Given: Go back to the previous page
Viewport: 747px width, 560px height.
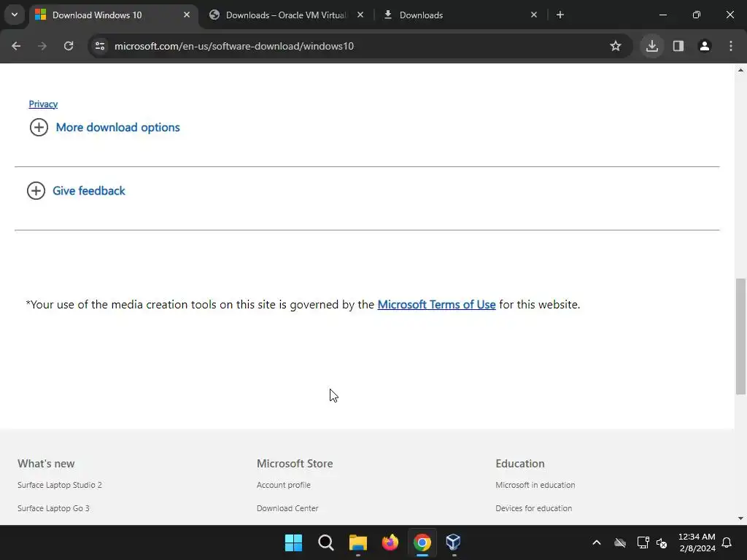Looking at the screenshot, I should coord(16,46).
